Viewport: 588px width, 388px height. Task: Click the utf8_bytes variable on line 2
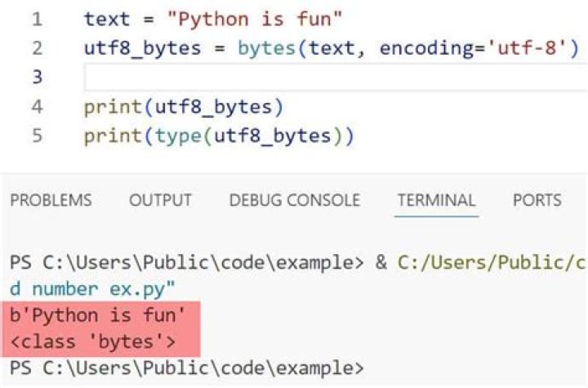pos(141,47)
